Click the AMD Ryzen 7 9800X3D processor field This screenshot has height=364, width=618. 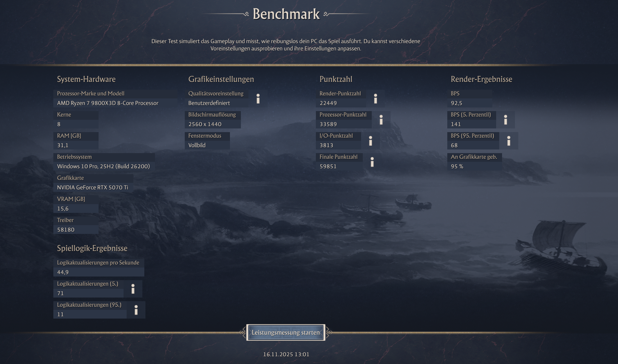point(108,103)
